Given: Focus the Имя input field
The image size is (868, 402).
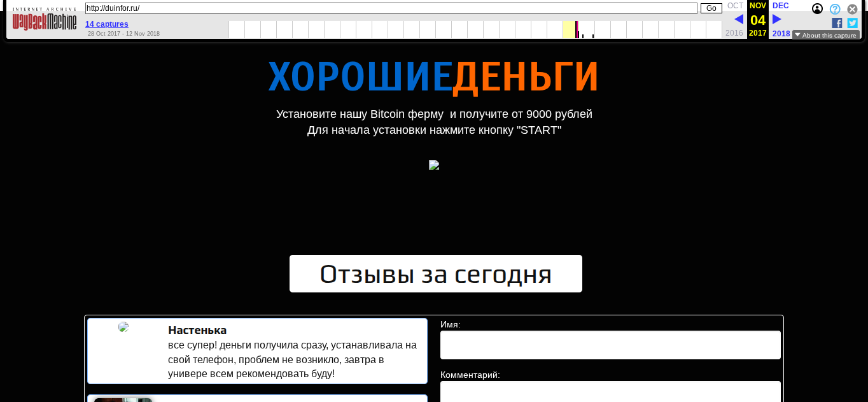Looking at the screenshot, I should 610,345.
